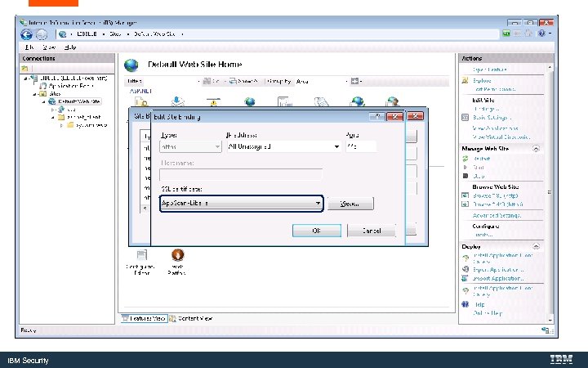The height and width of the screenshot is (368, 588).
Task: Open the Web Platform Installer icon
Action: tap(177, 254)
